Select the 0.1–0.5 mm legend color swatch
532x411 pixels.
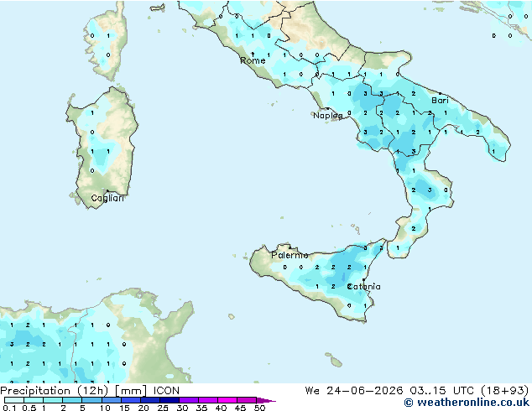14,400
